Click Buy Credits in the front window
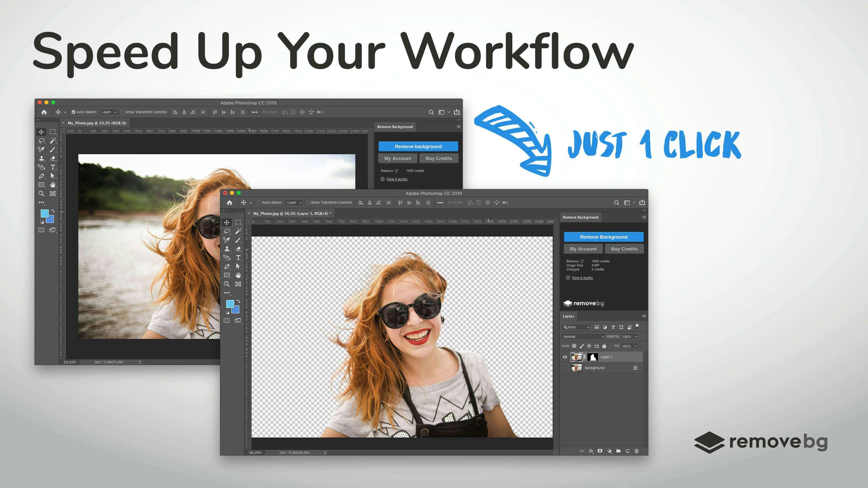 (x=624, y=249)
